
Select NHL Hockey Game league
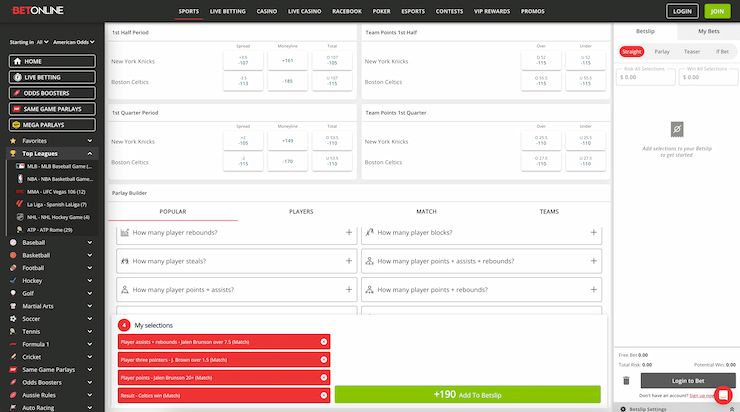pyautogui.click(x=53, y=217)
